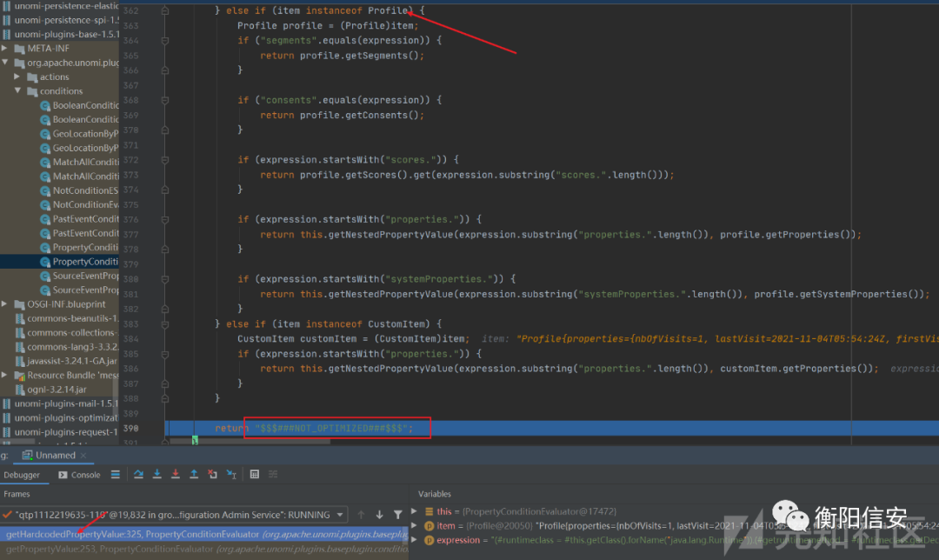The image size is (939, 560).
Task: Select unomi-persistence-spi library entry
Action: pyautogui.click(x=60, y=20)
